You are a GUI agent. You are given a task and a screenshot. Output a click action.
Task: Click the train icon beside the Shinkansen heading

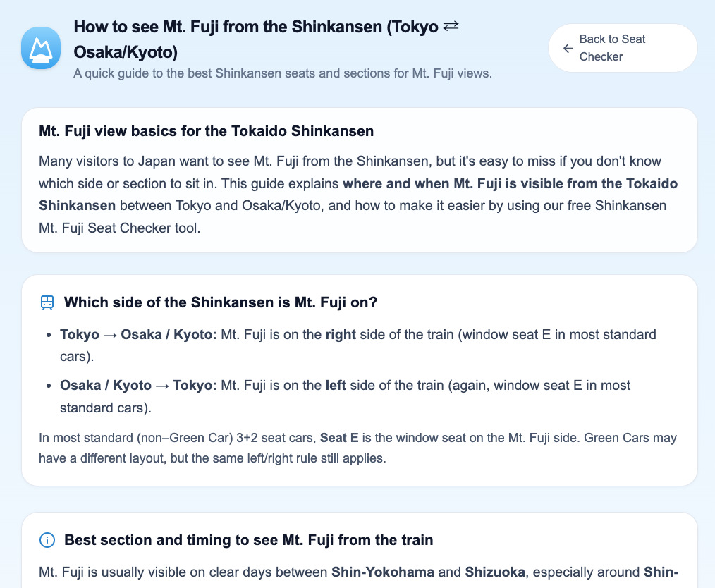[x=47, y=302]
